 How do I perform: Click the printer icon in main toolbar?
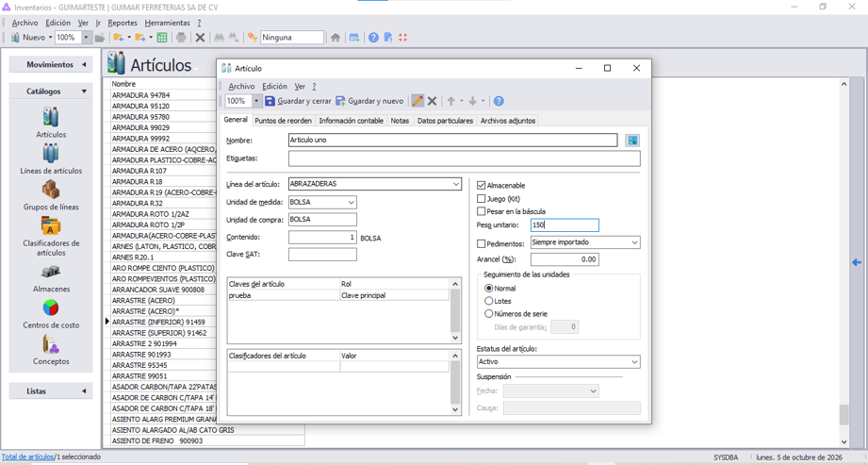181,38
